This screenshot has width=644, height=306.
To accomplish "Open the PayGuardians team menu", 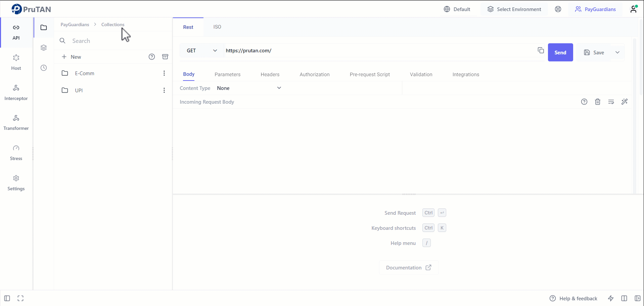I will pos(595,9).
